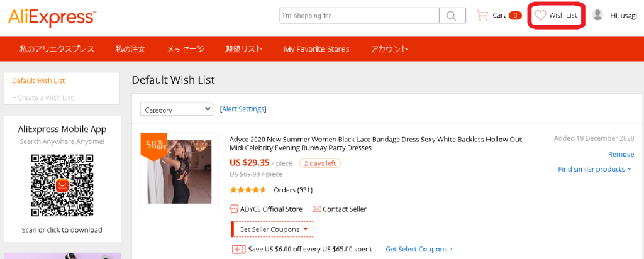The image size is (644, 259).
Task: Open the shopping cart icon
Action: [483, 15]
